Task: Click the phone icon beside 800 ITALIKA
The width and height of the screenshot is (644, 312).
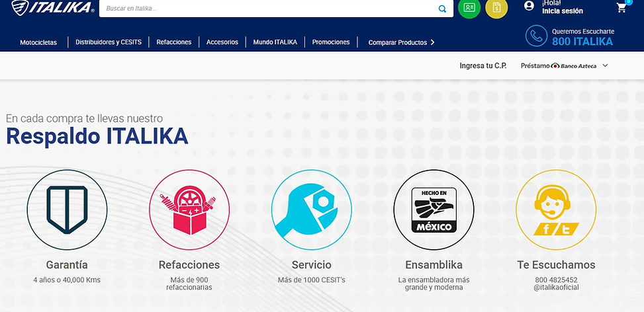Action: coord(536,36)
